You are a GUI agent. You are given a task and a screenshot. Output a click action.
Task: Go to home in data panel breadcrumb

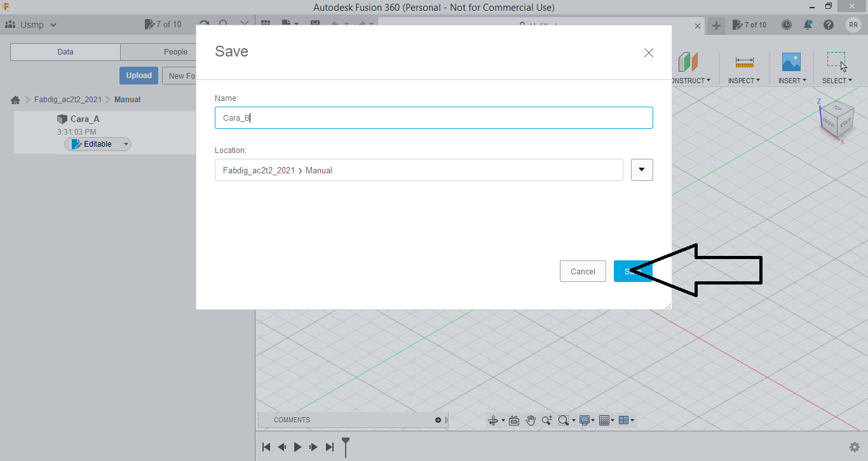pyautogui.click(x=15, y=100)
